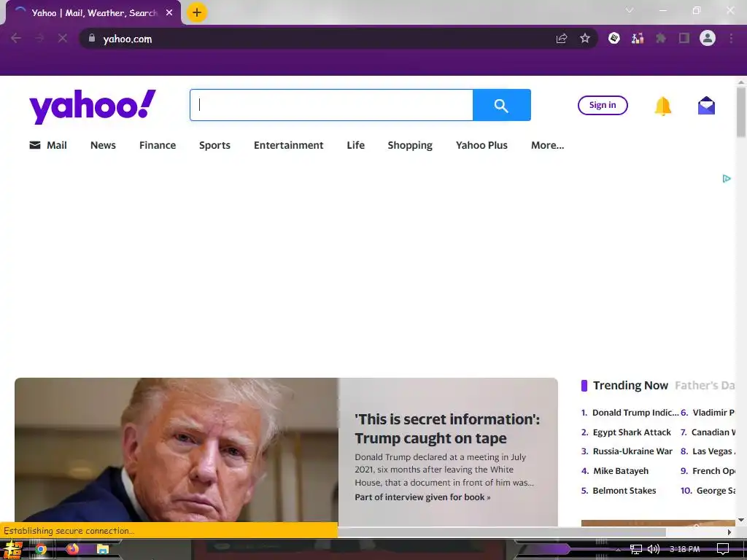Open trending topic Belmont Stakes
This screenshot has height=560, width=747.
pyautogui.click(x=624, y=491)
